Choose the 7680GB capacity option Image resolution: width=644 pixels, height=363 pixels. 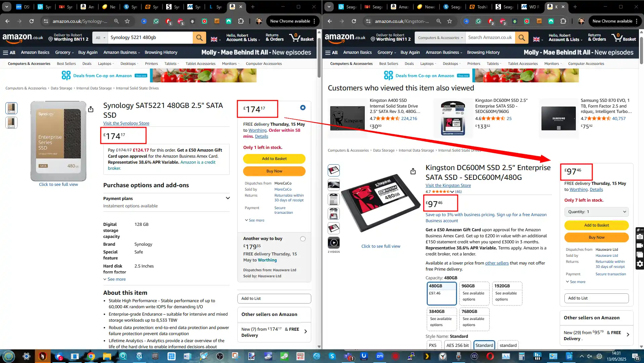coord(474,319)
